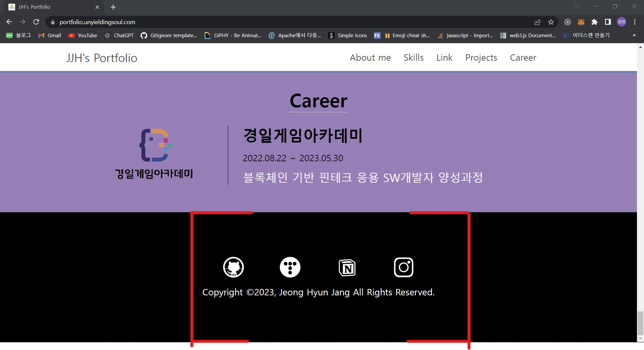Open the Emoji cheat sheet bookmark

click(407, 35)
